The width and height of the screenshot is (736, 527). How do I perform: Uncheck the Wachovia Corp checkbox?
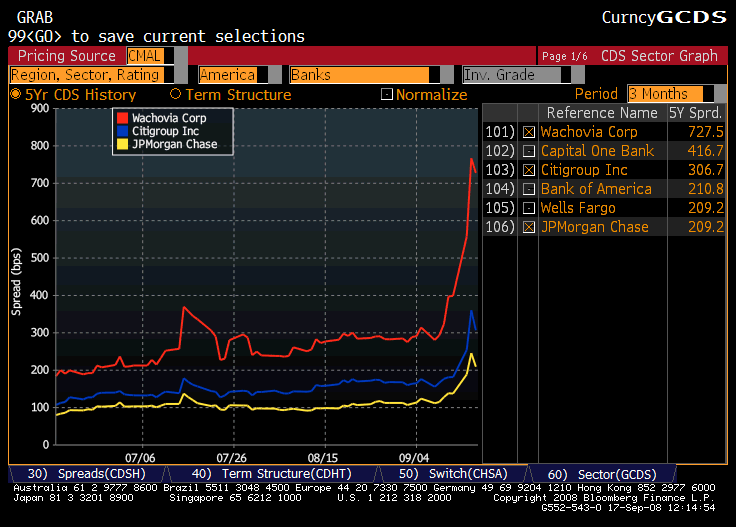529,132
